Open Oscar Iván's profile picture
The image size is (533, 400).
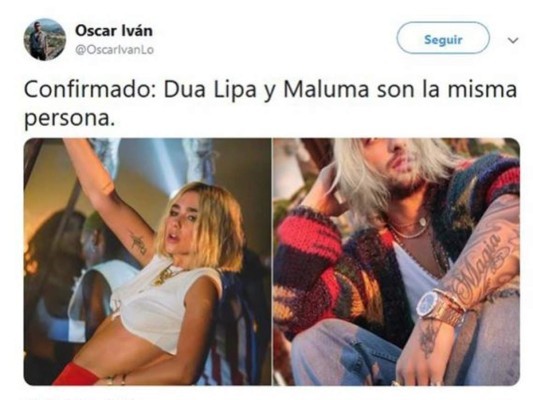(45, 40)
